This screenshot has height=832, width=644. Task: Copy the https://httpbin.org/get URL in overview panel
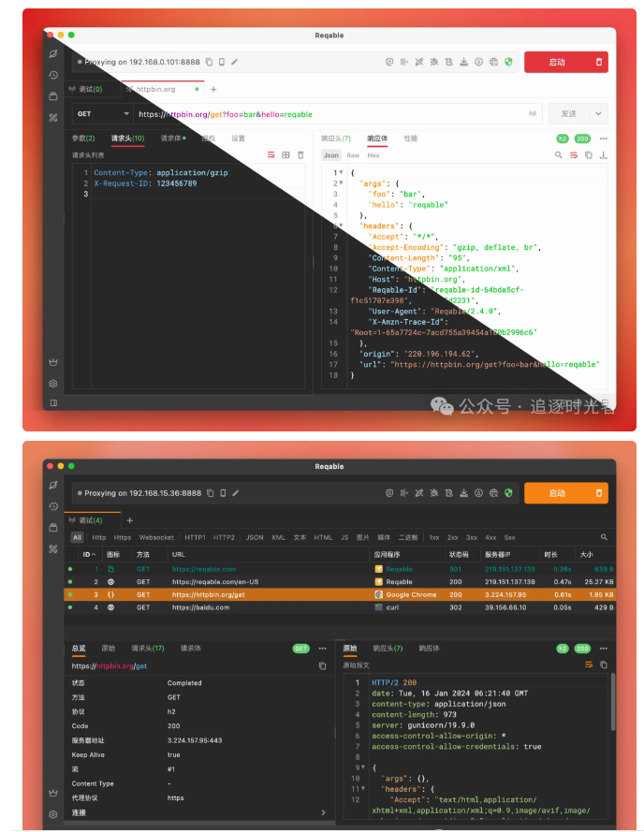(x=322, y=666)
